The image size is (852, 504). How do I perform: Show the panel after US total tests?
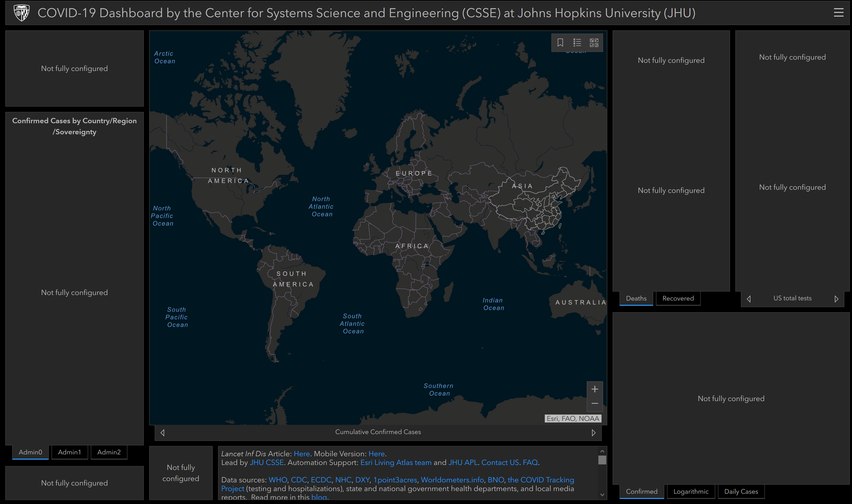click(836, 299)
